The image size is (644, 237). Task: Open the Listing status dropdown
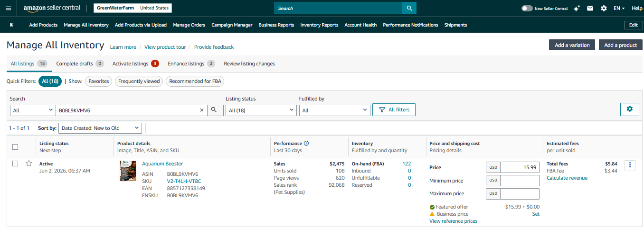tap(261, 110)
